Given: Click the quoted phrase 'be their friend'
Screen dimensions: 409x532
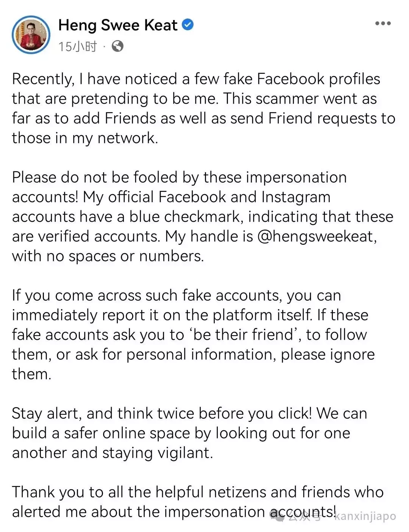Looking at the screenshot, I should click(243, 334).
